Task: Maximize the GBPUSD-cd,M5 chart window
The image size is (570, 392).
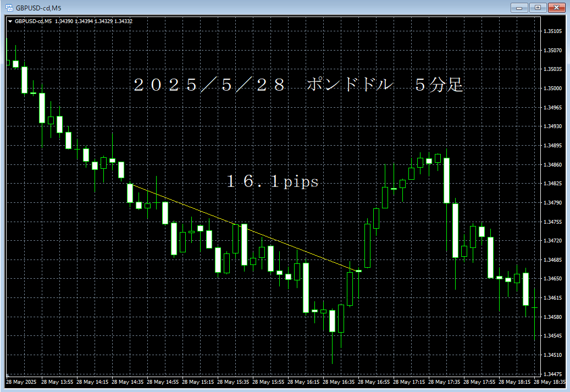Action: point(538,7)
